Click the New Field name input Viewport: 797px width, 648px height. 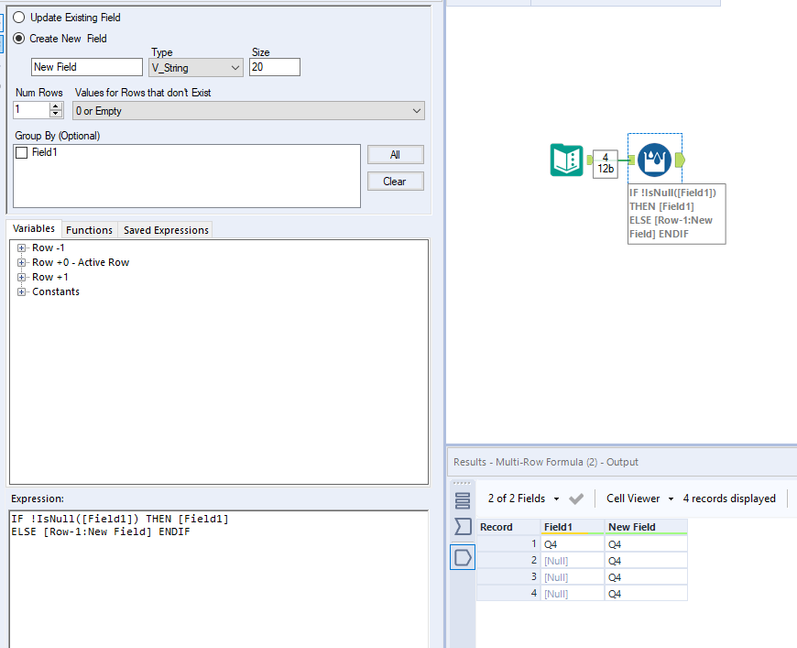(x=87, y=67)
